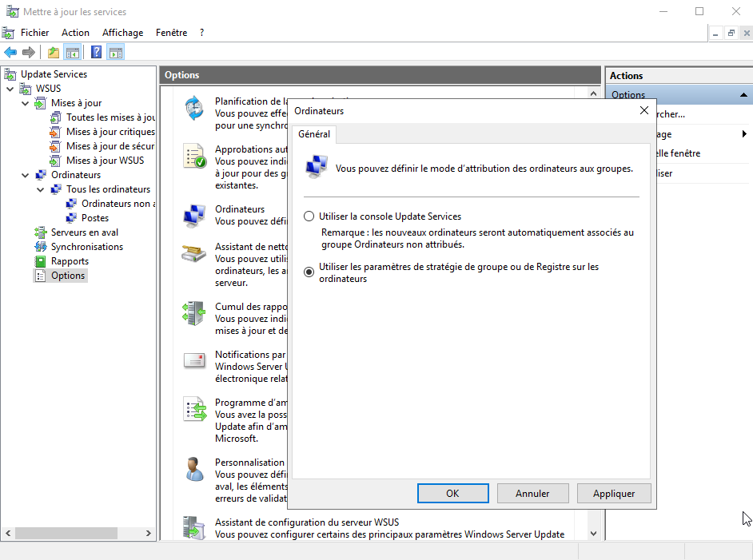Viewport: 753px width, 560px height.
Task: Select the Postes tree label
Action: point(95,218)
